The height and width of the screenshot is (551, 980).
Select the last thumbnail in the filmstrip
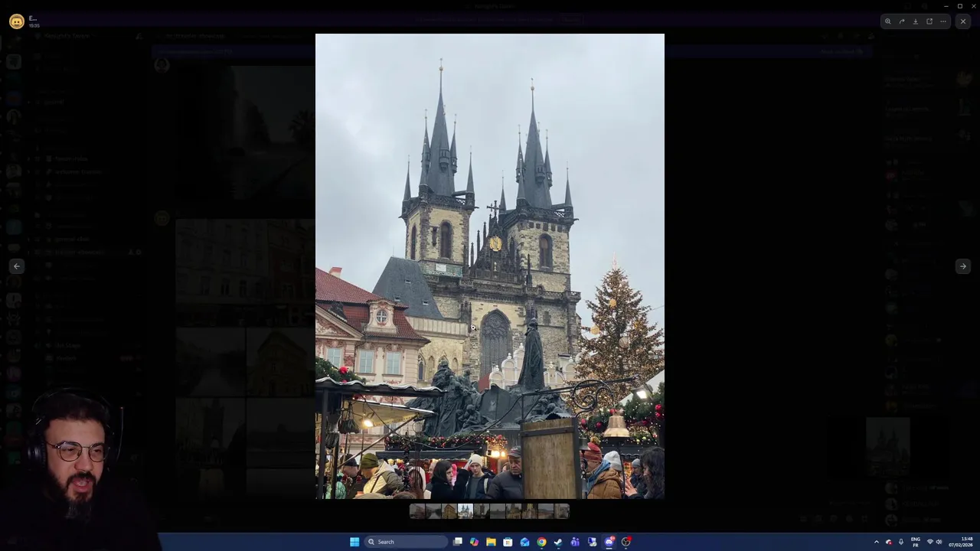pyautogui.click(x=562, y=511)
